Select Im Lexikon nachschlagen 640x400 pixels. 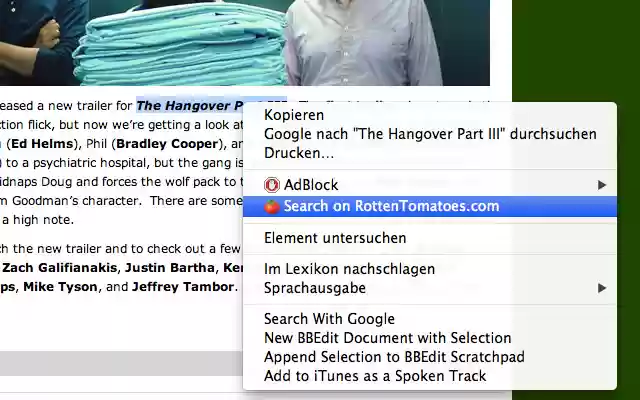pos(430,269)
